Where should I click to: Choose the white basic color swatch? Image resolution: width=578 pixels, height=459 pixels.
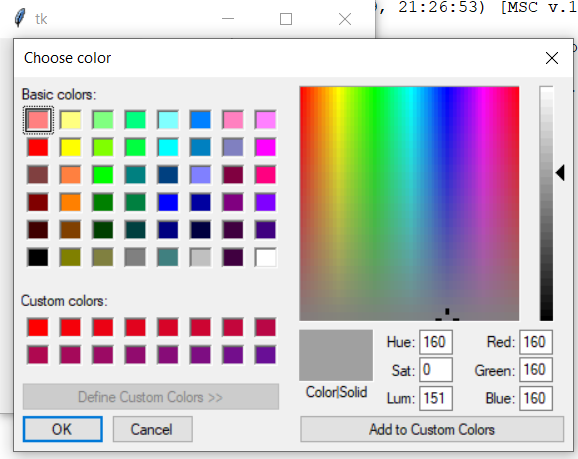tap(265, 257)
